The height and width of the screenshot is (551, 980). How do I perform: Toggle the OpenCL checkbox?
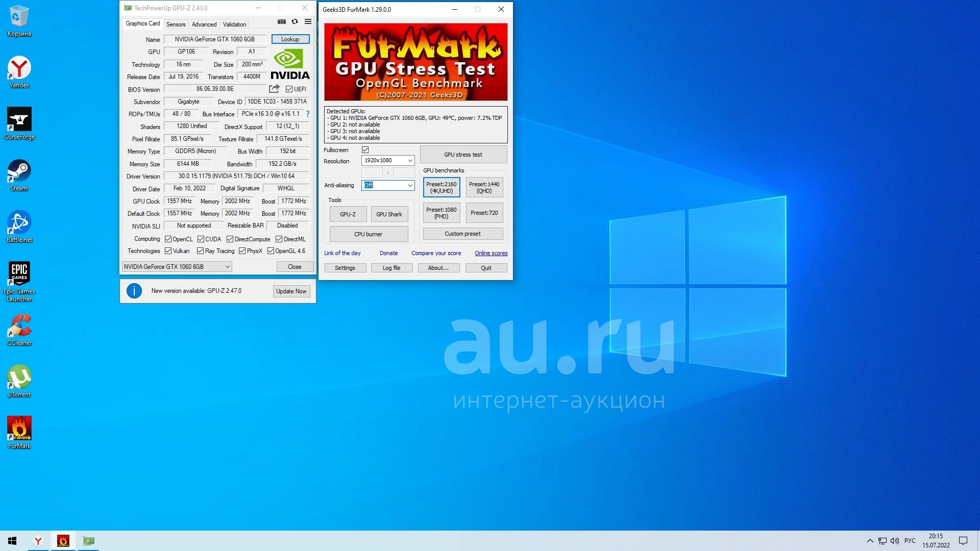pos(168,239)
